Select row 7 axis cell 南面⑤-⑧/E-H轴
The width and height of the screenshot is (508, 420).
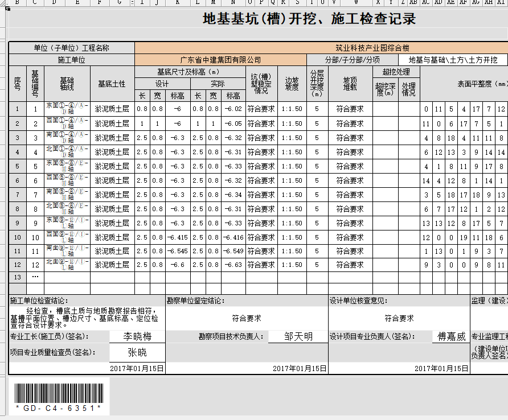[x=67, y=195]
